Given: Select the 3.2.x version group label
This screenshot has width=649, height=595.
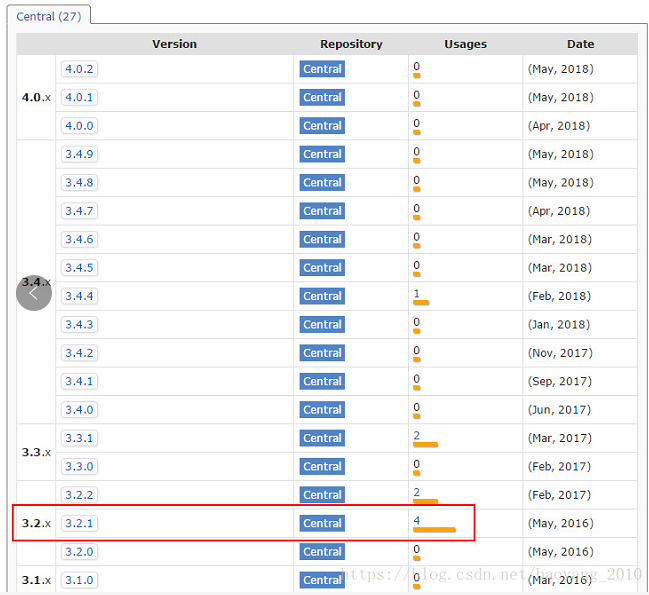Looking at the screenshot, I should tap(36, 523).
